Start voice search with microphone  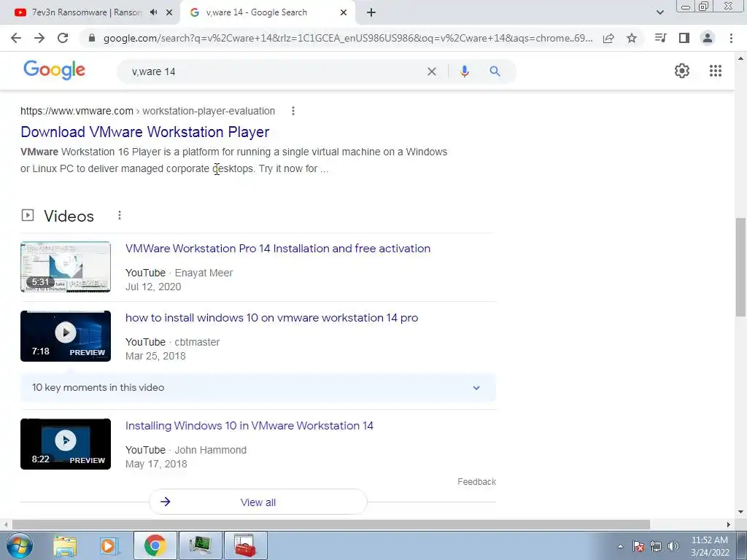coord(465,71)
